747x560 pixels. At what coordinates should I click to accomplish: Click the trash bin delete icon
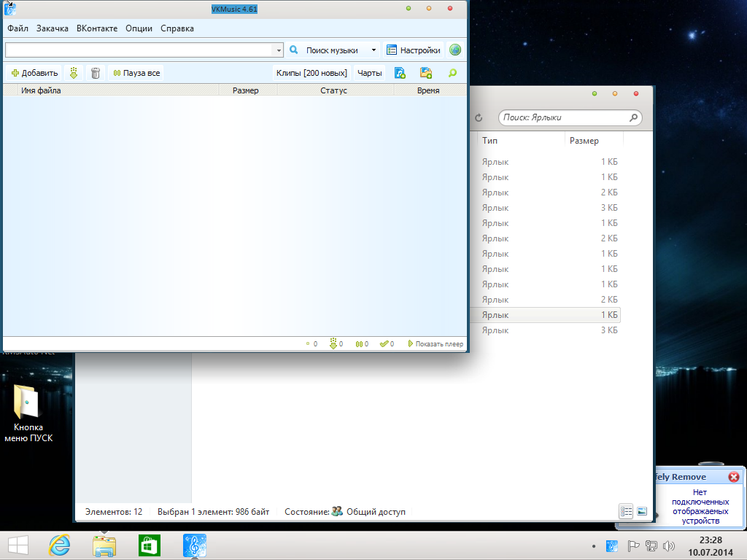96,73
